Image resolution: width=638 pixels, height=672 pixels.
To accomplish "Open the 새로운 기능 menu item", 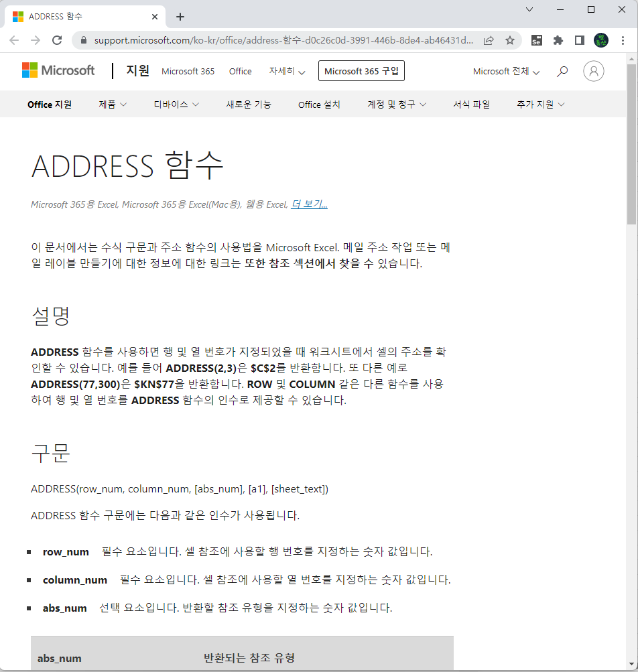I will (249, 105).
